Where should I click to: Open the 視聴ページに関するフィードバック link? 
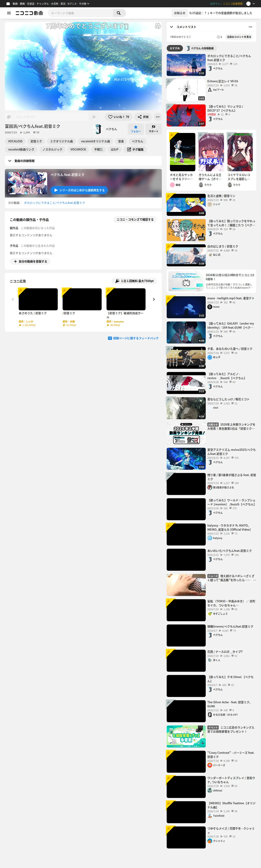pyautogui.click(x=133, y=338)
